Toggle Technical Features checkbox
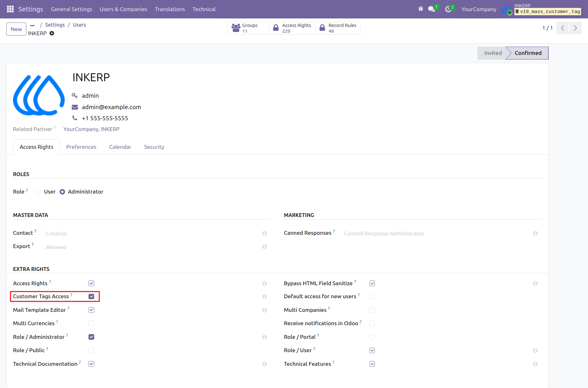588x388 pixels. click(x=372, y=364)
